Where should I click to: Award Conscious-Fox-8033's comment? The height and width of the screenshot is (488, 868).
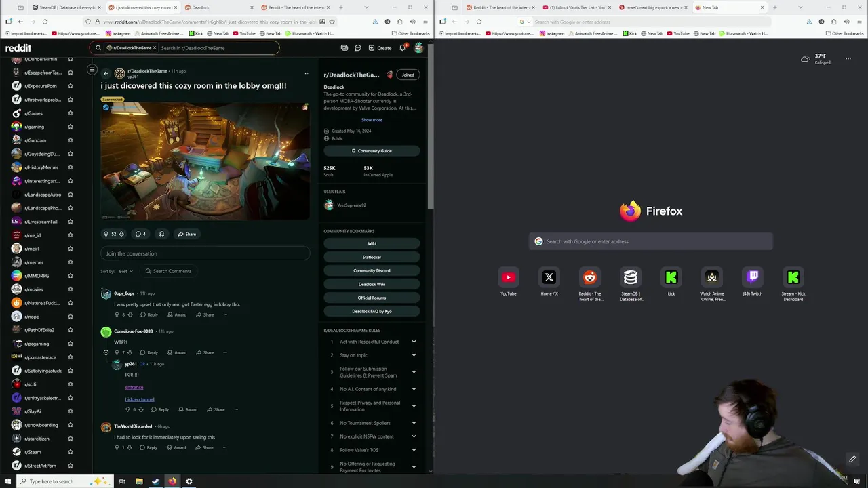176,352
